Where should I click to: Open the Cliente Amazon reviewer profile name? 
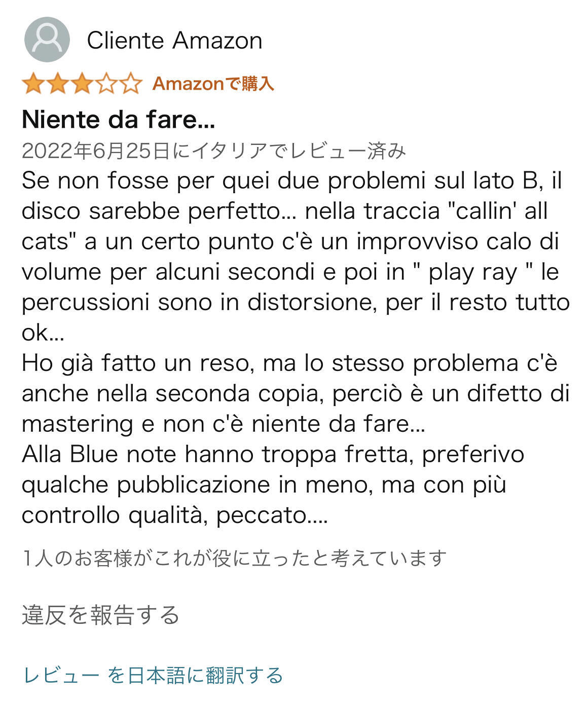point(174,41)
